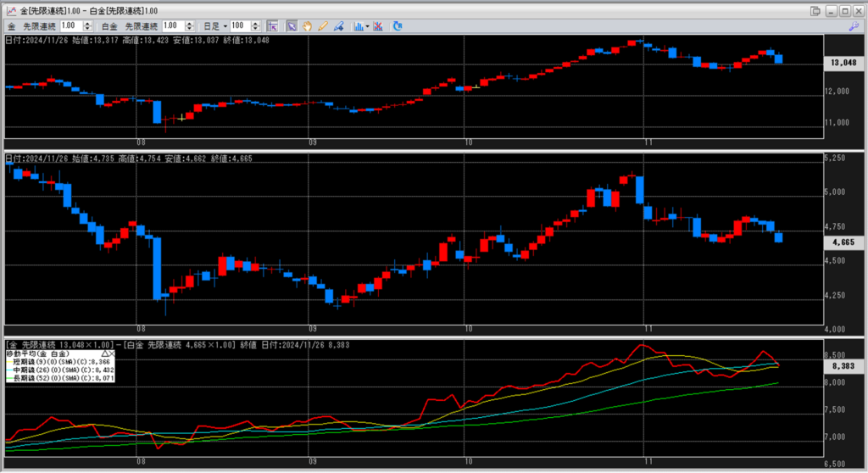Select the arrow pointer cursor tool

pyautogui.click(x=291, y=26)
